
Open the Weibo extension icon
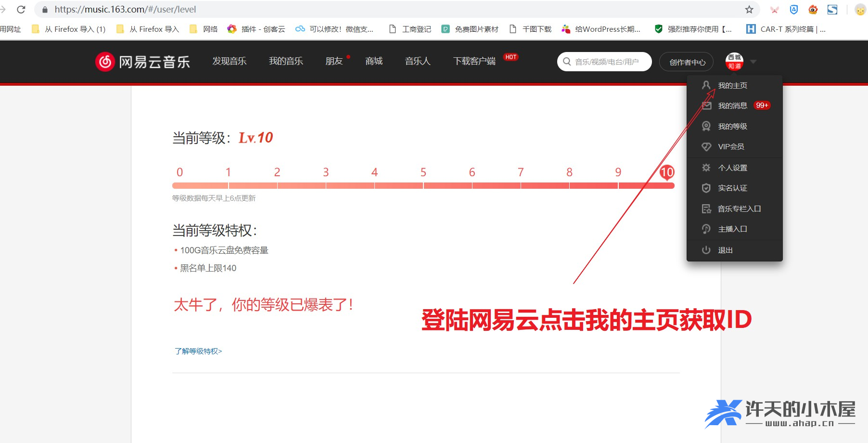[813, 9]
